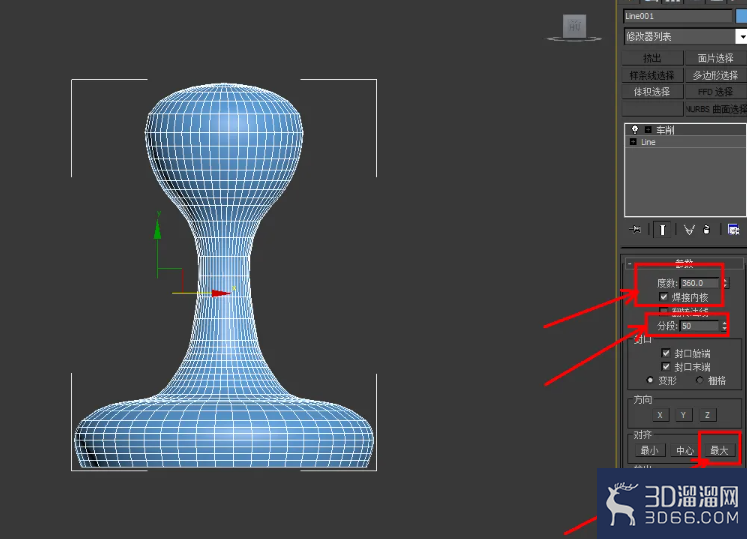Click the Line001 object name field
Viewport: 747px width, 539px height.
[x=677, y=16]
